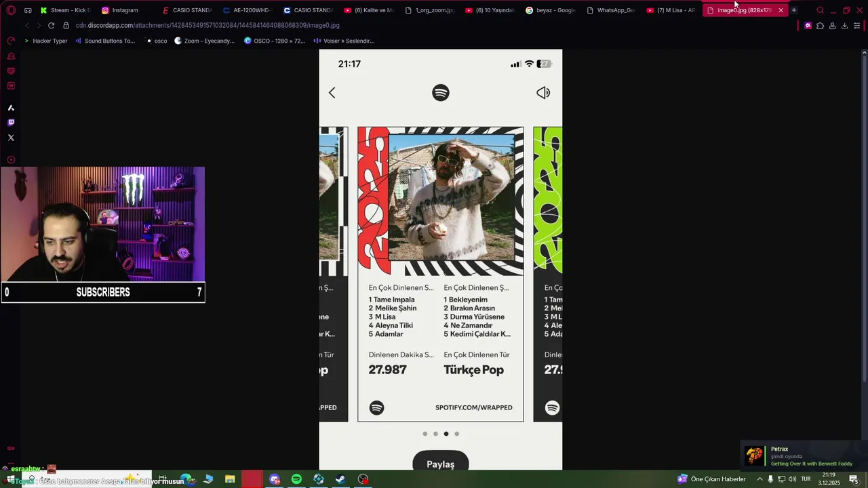Click the forward navigation arrow
The width and height of the screenshot is (868, 488).
click(39, 25)
